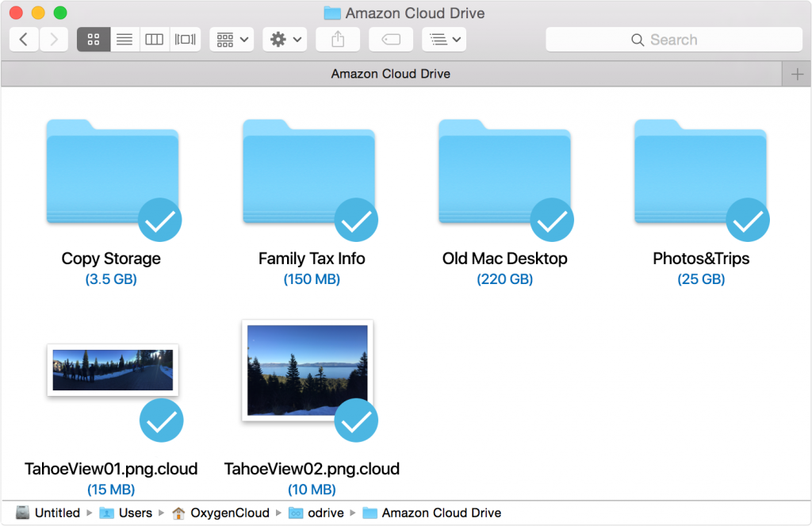Open the view options dropdown on the right
This screenshot has width=812, height=526.
pos(443,39)
